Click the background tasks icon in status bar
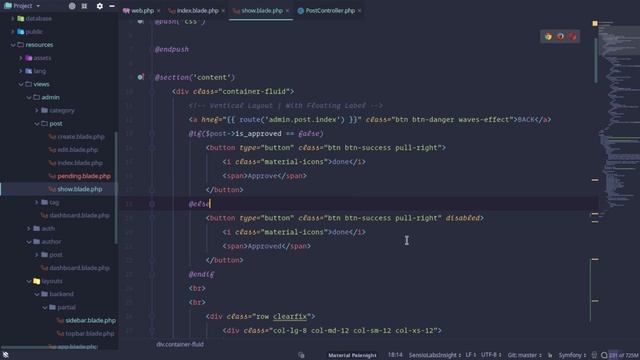The image size is (640, 360). (x=301, y=355)
